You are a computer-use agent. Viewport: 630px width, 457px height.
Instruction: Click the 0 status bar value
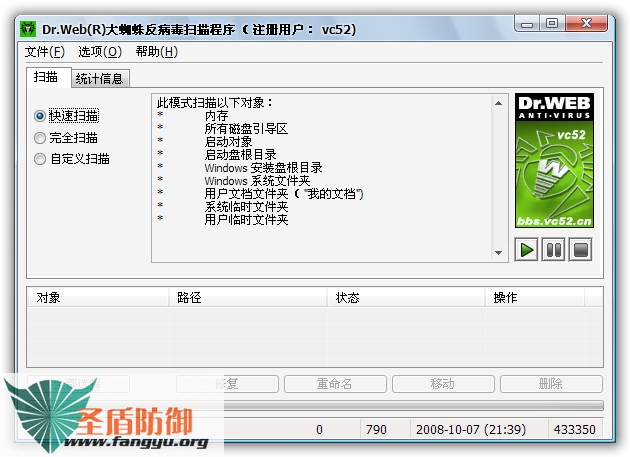coord(319,430)
